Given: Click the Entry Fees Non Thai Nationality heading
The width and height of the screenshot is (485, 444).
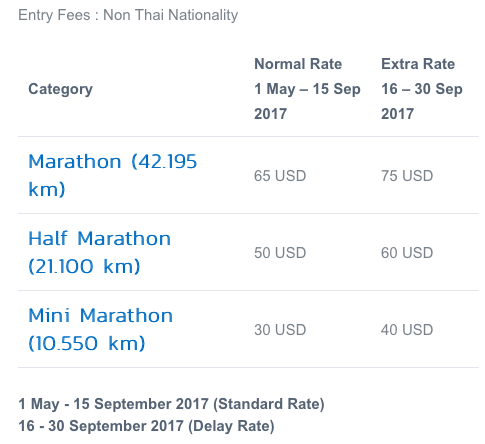Looking at the screenshot, I should [x=128, y=15].
